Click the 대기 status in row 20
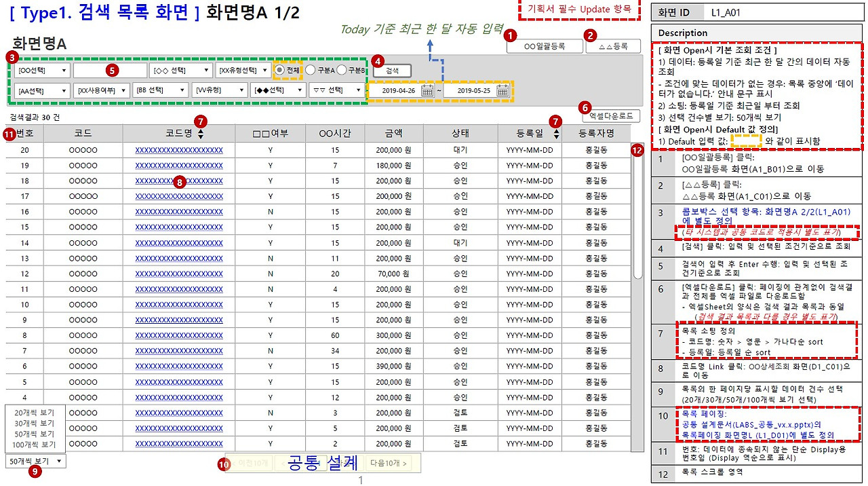Viewport: 868px width, 486px height. pos(460,150)
